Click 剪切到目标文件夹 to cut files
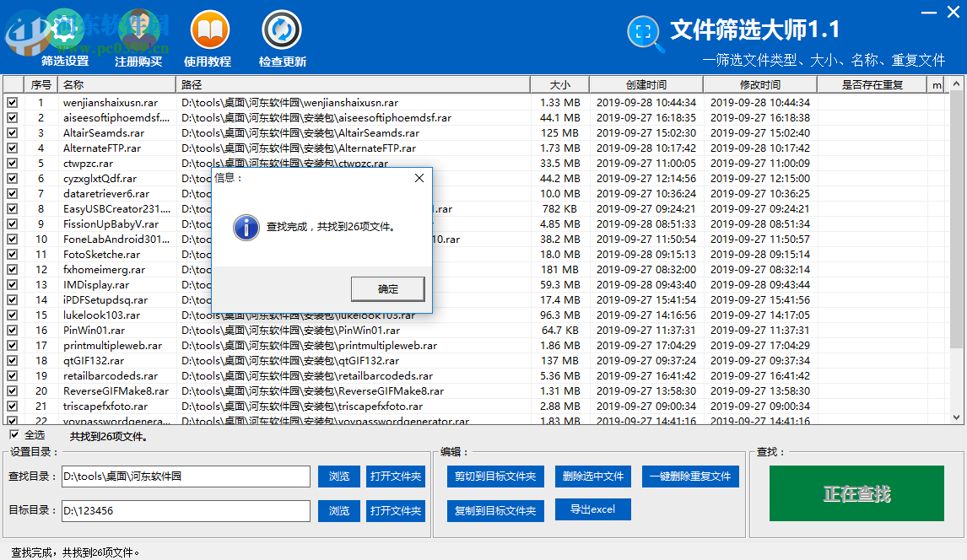Image resolution: width=967 pixels, height=560 pixels. tap(494, 476)
